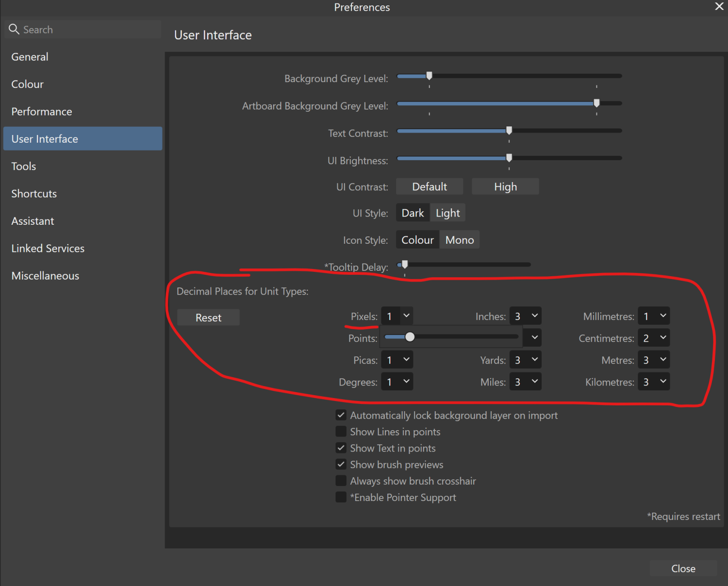Switch to the Tools preferences page
Screen dimensions: 728x586
point(23,166)
